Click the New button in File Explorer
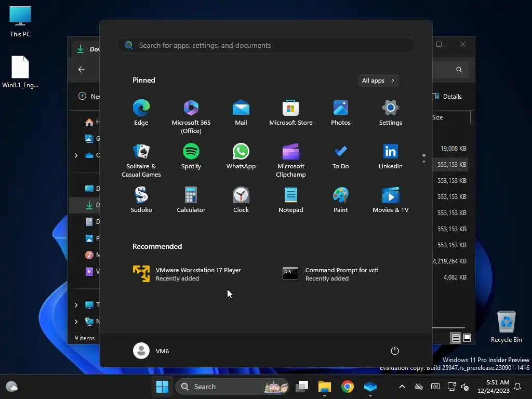 [x=90, y=96]
